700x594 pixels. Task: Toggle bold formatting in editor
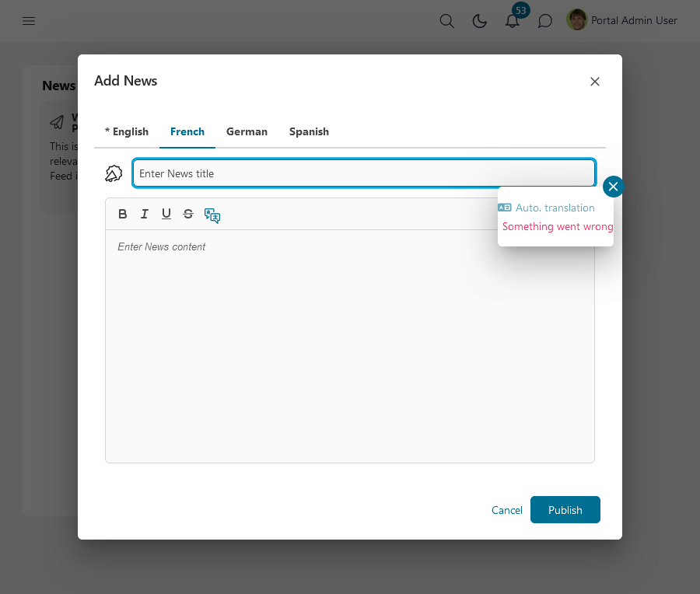123,214
